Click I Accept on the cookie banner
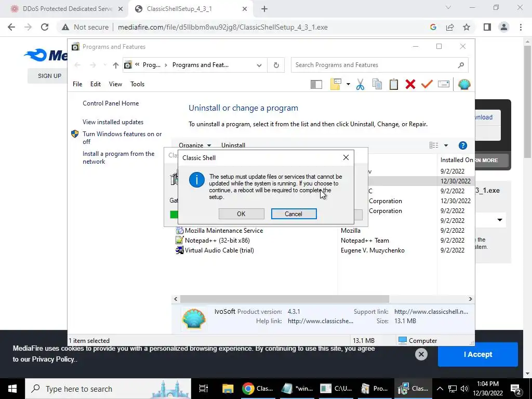532x399 pixels. pyautogui.click(x=478, y=354)
